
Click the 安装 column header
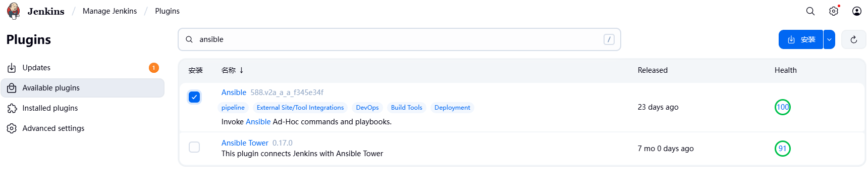click(195, 70)
